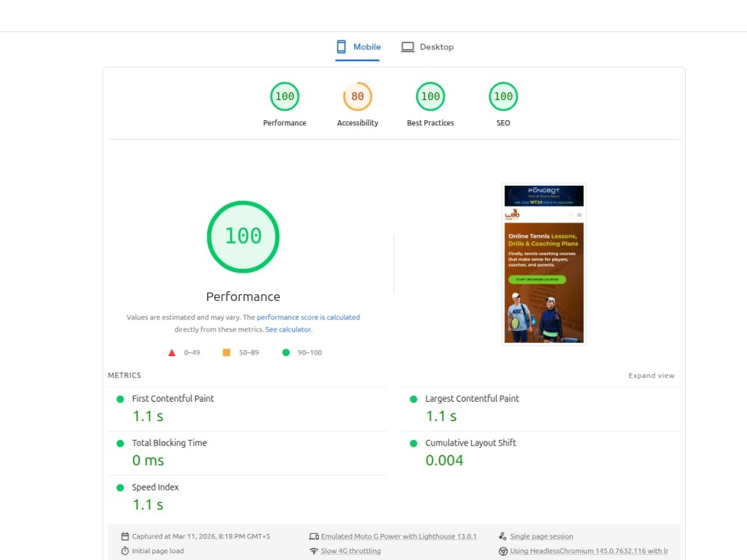Click green dot beside Cumulative Layout Shift
The width and height of the screenshot is (747, 560).
click(x=414, y=444)
